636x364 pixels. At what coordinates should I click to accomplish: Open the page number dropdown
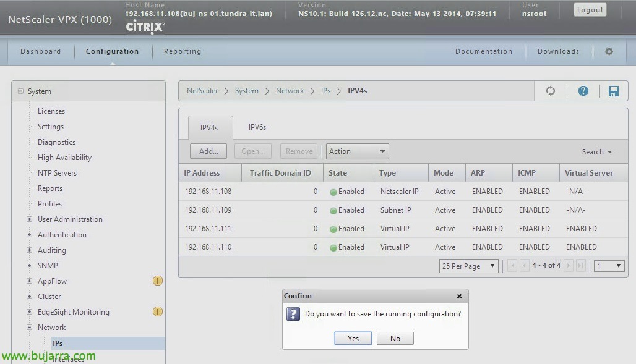[609, 266]
